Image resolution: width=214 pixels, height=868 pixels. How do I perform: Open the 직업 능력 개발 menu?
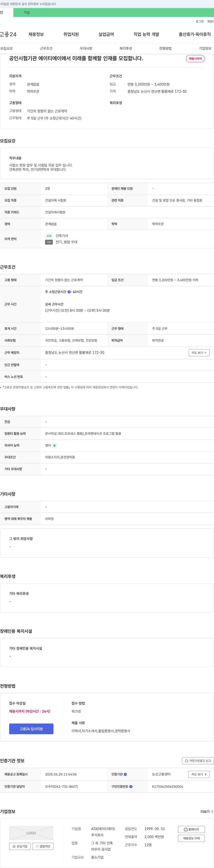(x=146, y=34)
